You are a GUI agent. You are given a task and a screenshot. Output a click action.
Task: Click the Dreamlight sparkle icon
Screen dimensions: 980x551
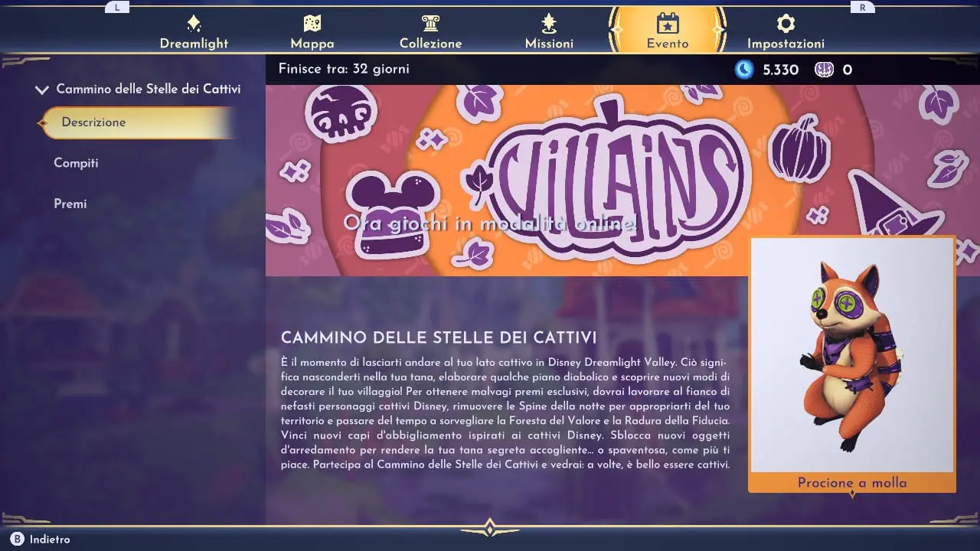pyautogui.click(x=194, y=23)
